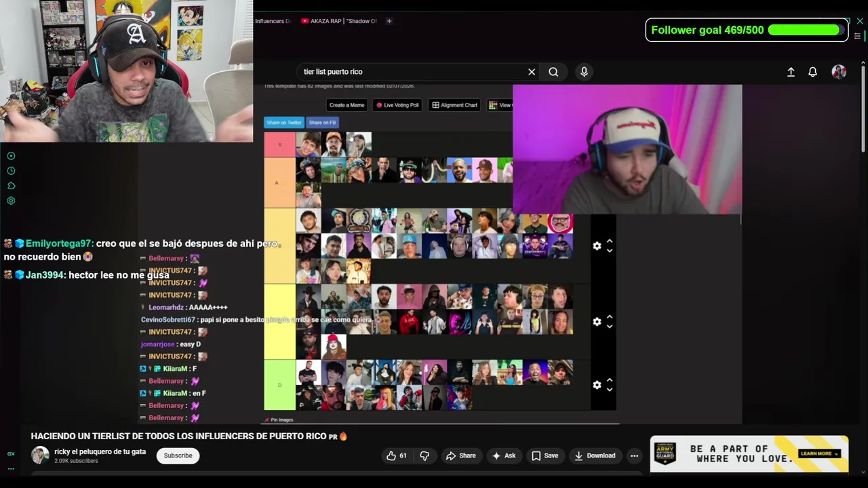Select the red-wigged clown face thumbnail
The width and height of the screenshot is (868, 488).
[x=334, y=347]
